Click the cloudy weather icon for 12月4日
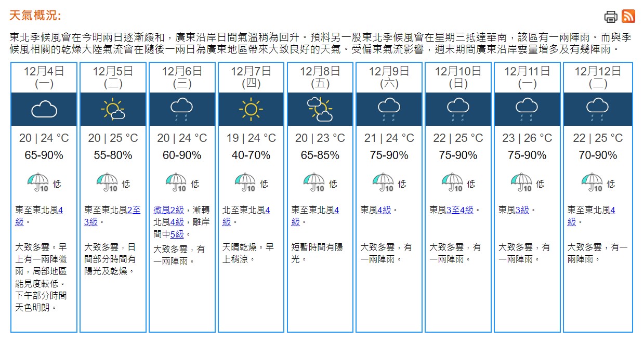 pyautogui.click(x=44, y=109)
